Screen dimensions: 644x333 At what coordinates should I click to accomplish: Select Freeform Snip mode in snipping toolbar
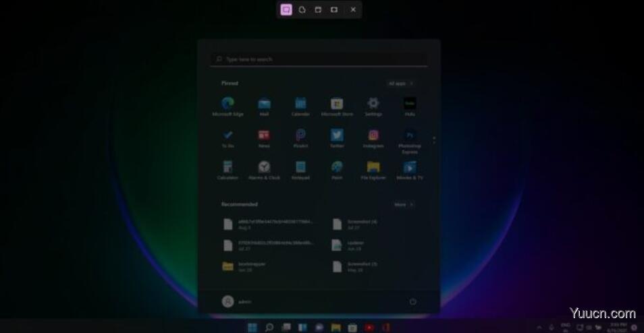click(302, 9)
